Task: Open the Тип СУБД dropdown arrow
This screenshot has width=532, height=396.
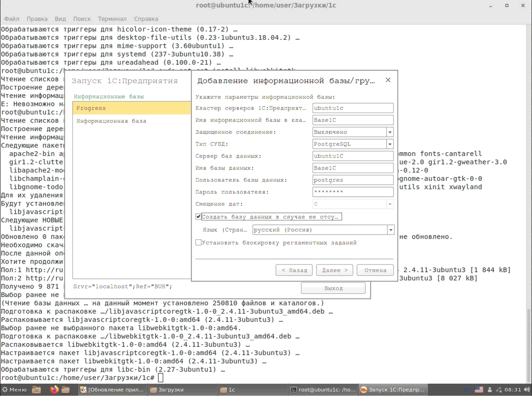Action: click(x=390, y=144)
